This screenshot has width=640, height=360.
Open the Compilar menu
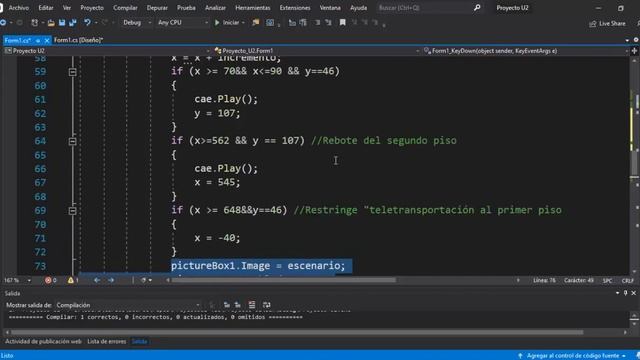pos(125,8)
